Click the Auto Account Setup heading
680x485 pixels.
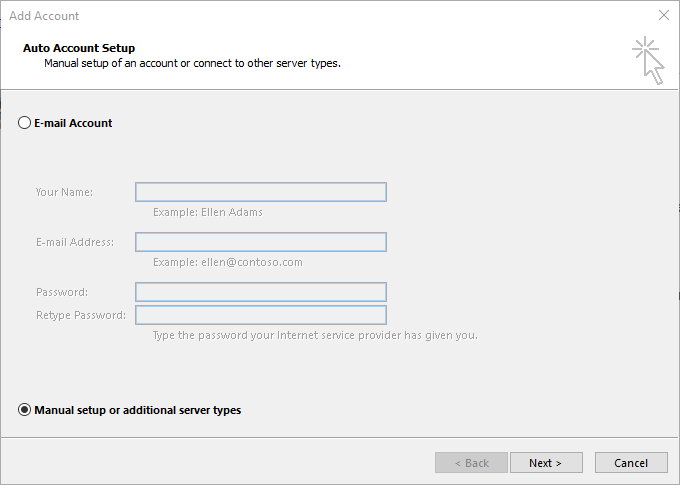click(78, 48)
